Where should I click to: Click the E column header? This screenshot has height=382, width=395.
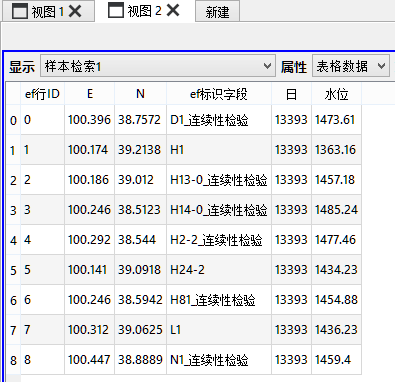[x=90, y=94]
